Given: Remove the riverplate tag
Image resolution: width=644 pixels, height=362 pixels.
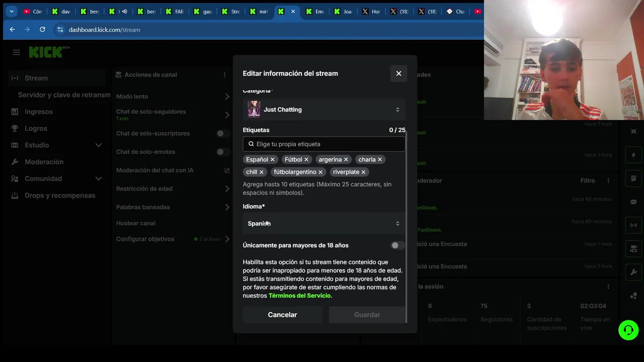Looking at the screenshot, I should click(363, 172).
